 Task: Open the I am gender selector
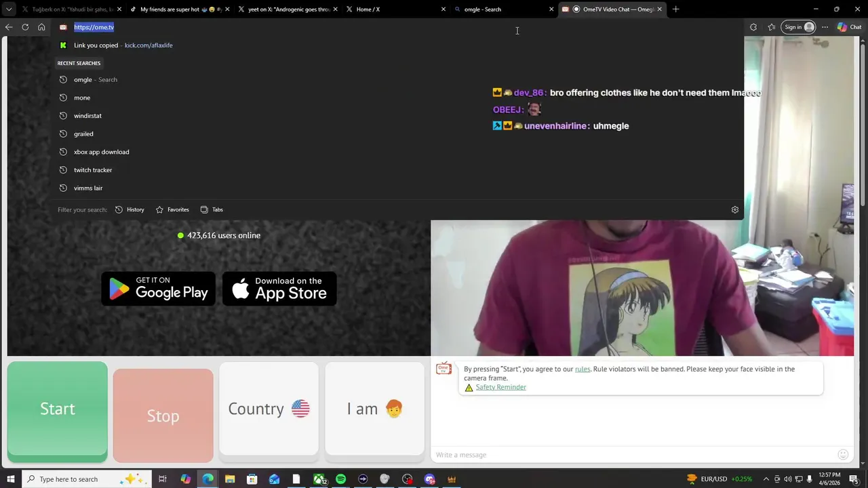pyautogui.click(x=374, y=409)
